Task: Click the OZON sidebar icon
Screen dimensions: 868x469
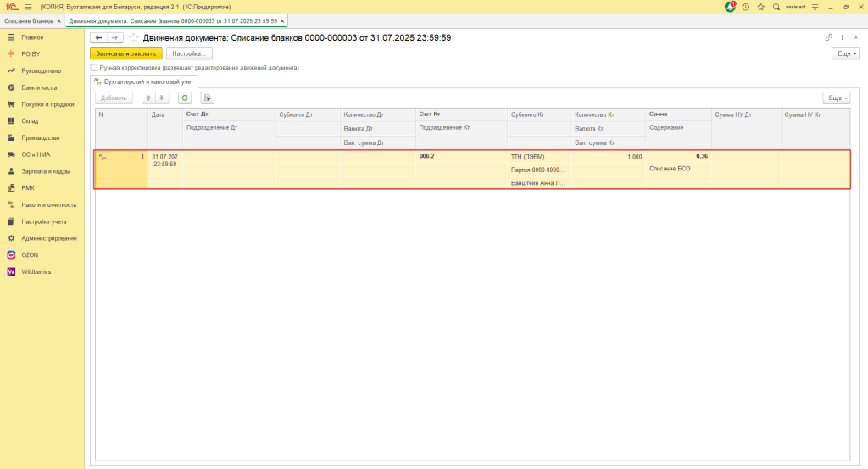Action: [11, 254]
